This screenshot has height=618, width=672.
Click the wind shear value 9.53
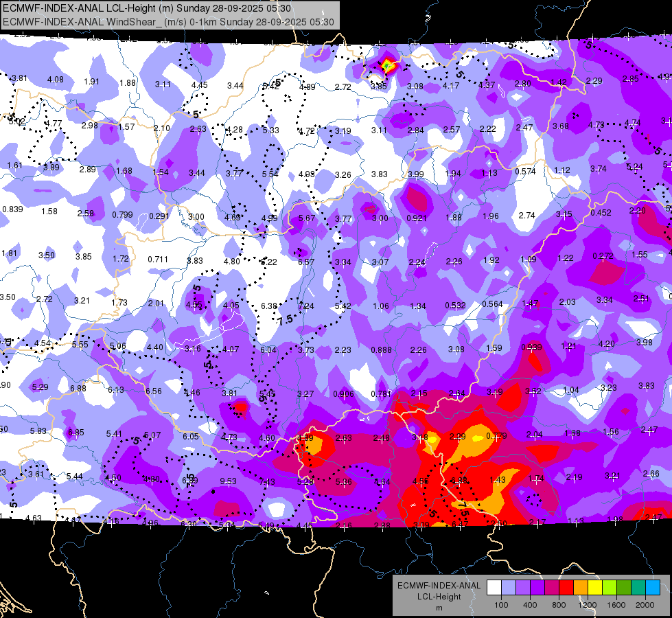228,481
